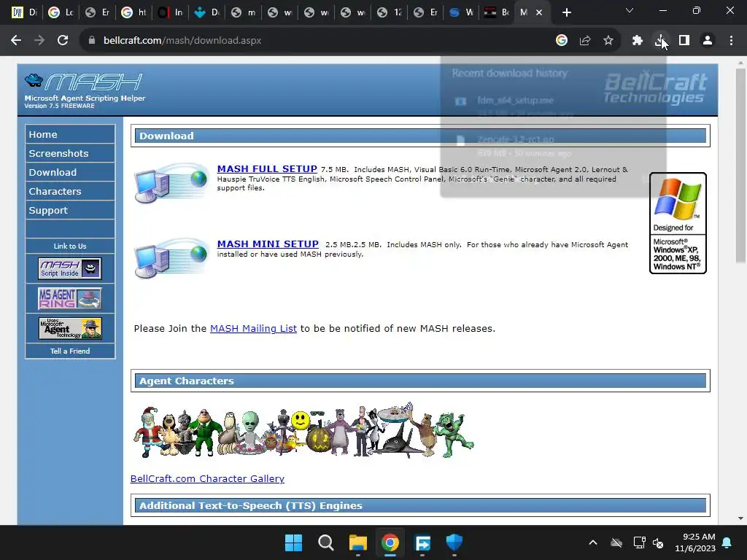
Task: Open the MASH Mailing List link
Action: tap(253, 329)
